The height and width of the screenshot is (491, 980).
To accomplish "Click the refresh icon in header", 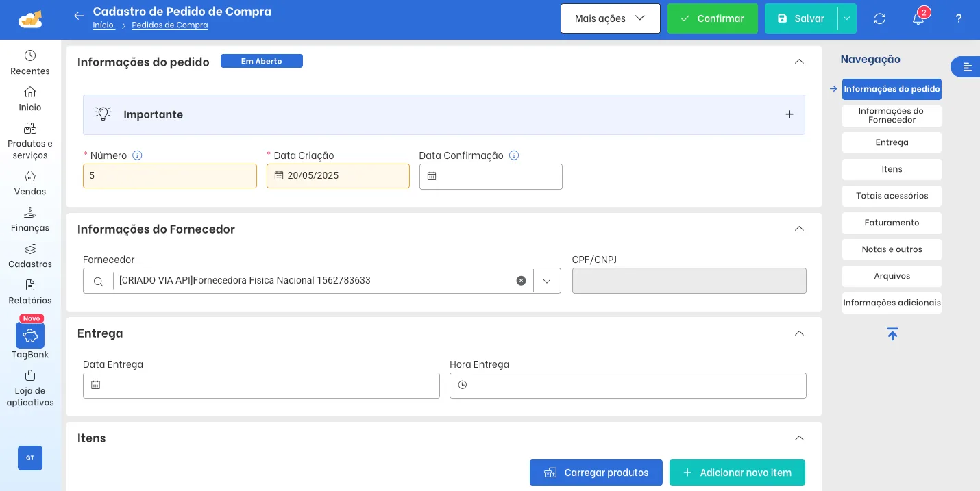I will click(x=880, y=18).
